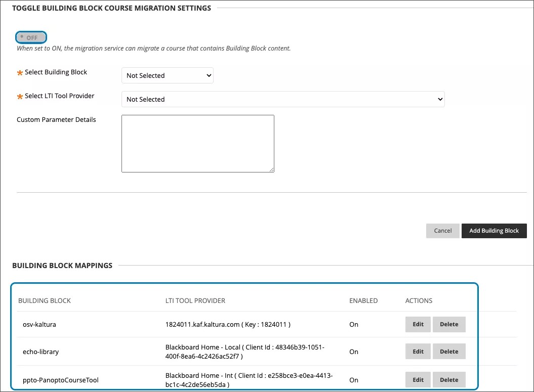Click the required-field asterisk beside Select LTI Tool Provider

tap(19, 96)
